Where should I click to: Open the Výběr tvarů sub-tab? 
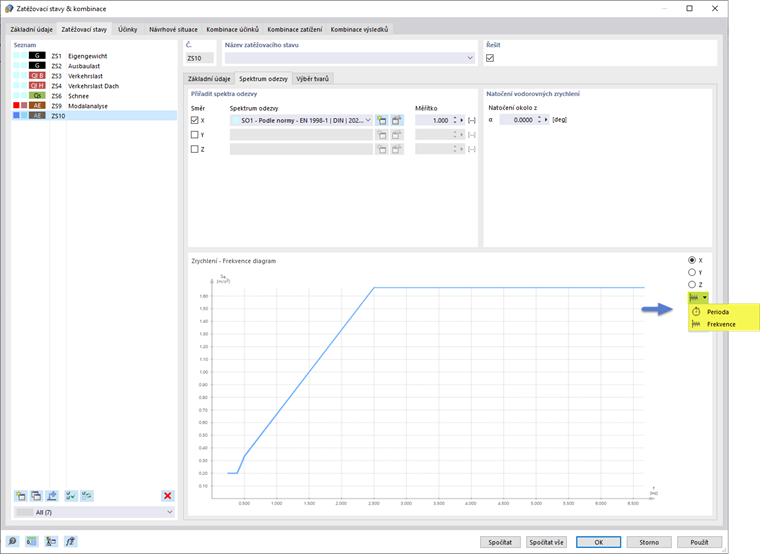pos(313,79)
